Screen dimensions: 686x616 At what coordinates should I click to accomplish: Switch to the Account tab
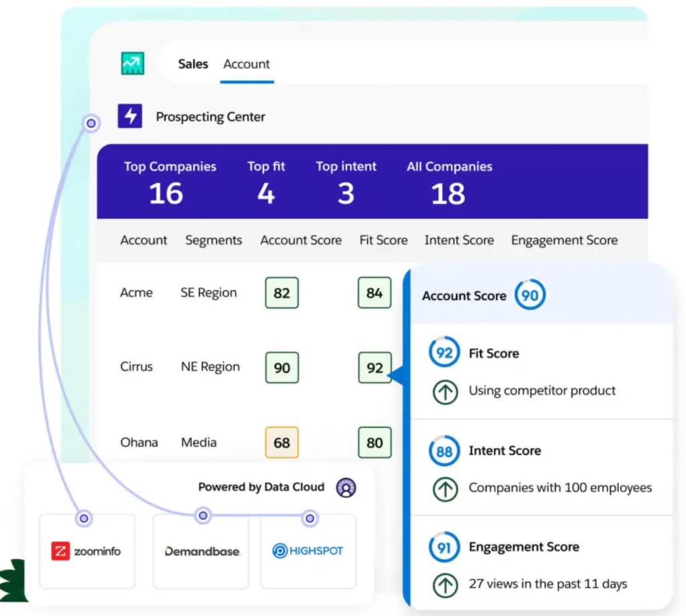246,64
